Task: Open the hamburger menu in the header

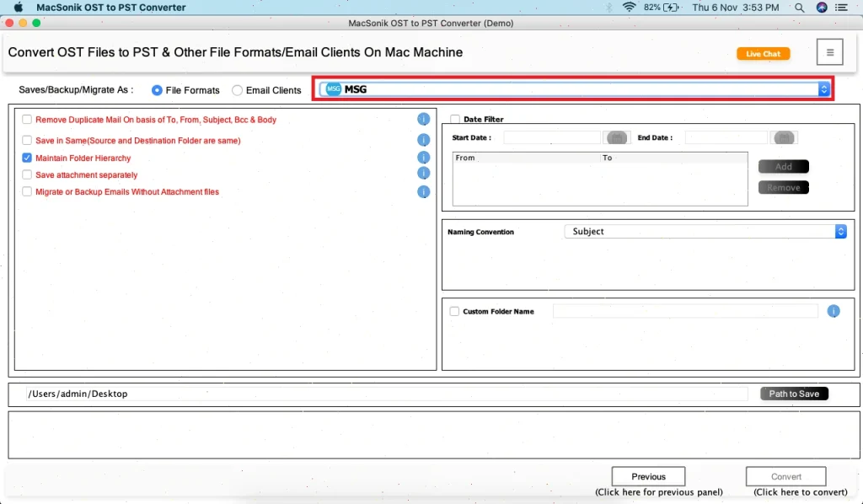Action: click(829, 52)
